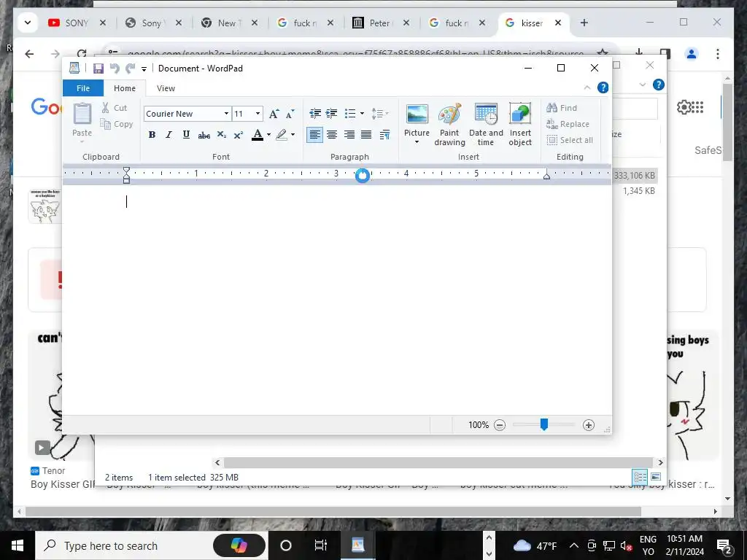Screen dimensions: 747x560
Task: Click the Chrome back arrow
Action: [x=29, y=54]
